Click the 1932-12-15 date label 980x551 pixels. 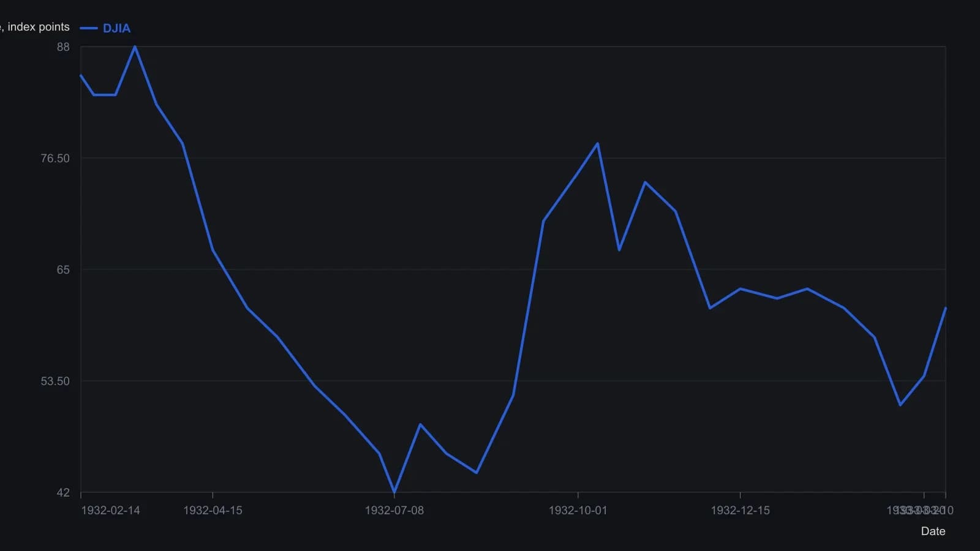point(740,511)
